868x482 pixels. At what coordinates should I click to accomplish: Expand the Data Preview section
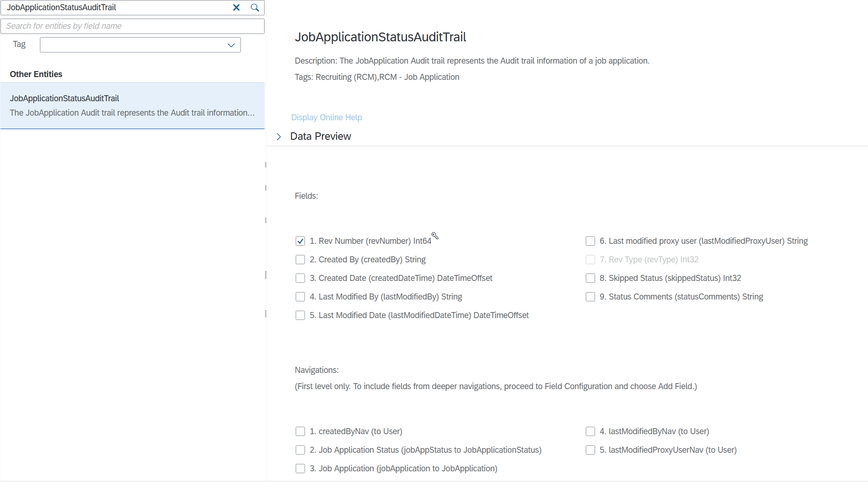279,137
